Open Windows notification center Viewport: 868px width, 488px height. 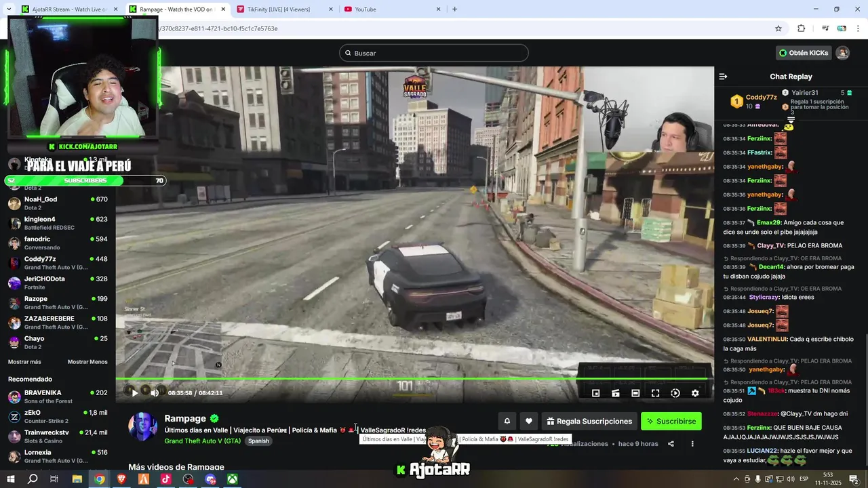pyautogui.click(x=854, y=479)
